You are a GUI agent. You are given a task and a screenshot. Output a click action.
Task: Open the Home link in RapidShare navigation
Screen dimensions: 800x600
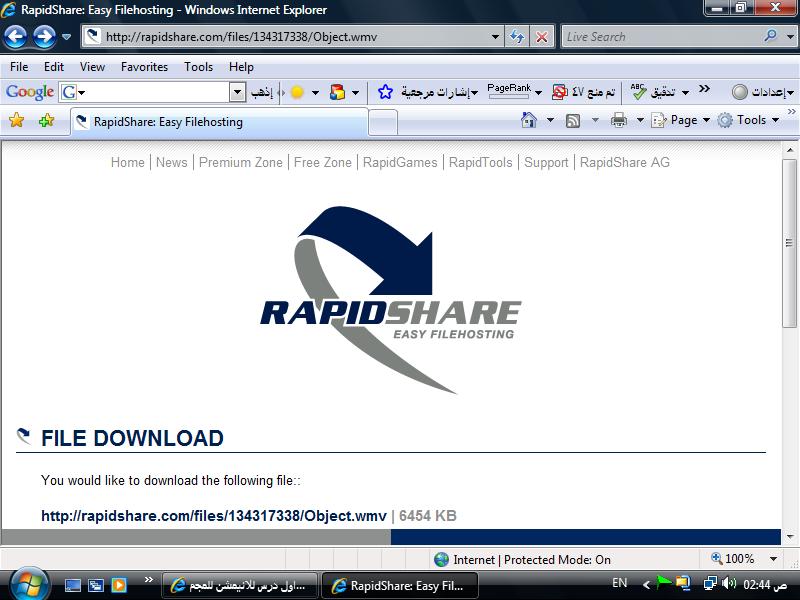pos(128,162)
